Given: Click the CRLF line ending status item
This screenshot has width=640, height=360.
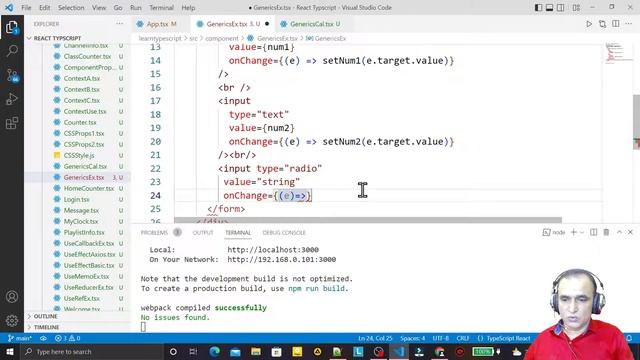Looking at the screenshot, I should coord(462,338).
